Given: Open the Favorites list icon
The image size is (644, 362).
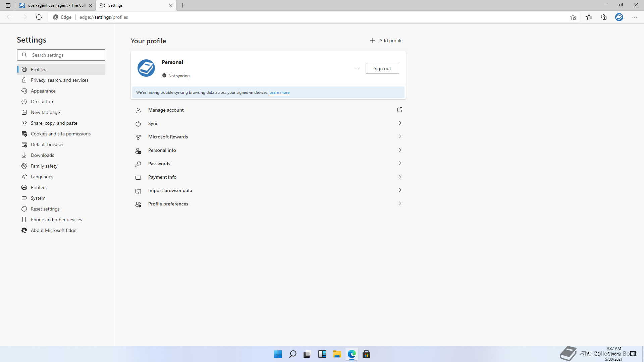Looking at the screenshot, I should [x=589, y=17].
